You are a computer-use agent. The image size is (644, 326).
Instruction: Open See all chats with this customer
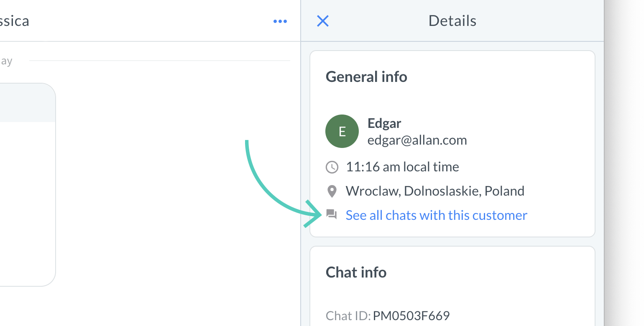436,215
